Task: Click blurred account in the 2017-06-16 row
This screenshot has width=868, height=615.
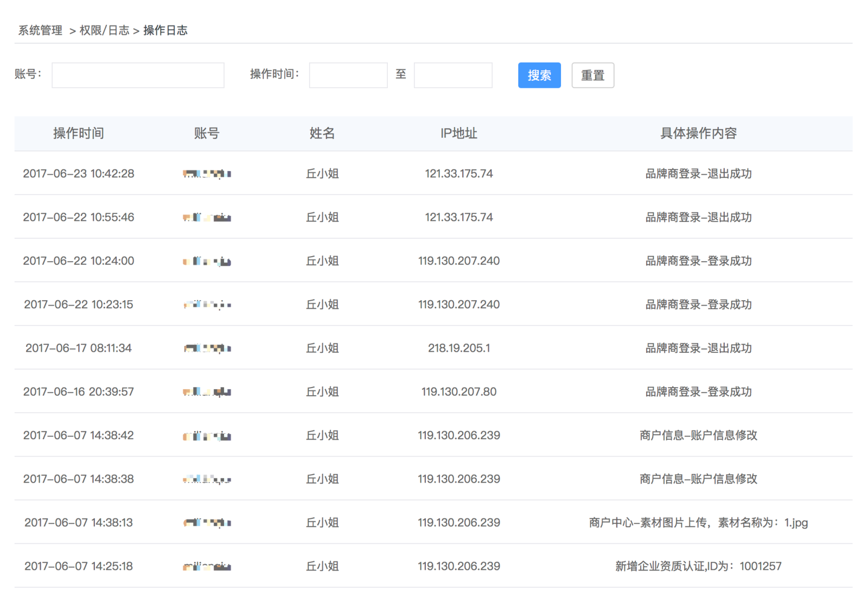Action: pyautogui.click(x=207, y=392)
